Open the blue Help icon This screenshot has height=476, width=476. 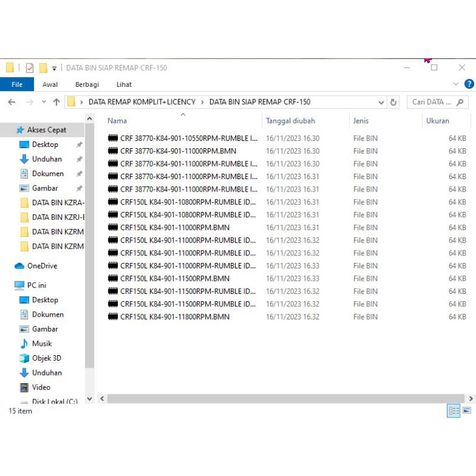pos(469,84)
